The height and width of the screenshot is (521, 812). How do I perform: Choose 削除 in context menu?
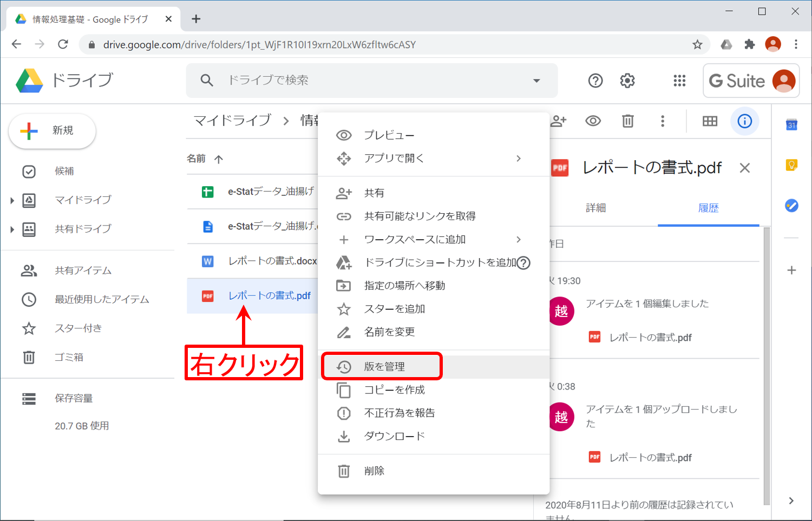click(434, 471)
